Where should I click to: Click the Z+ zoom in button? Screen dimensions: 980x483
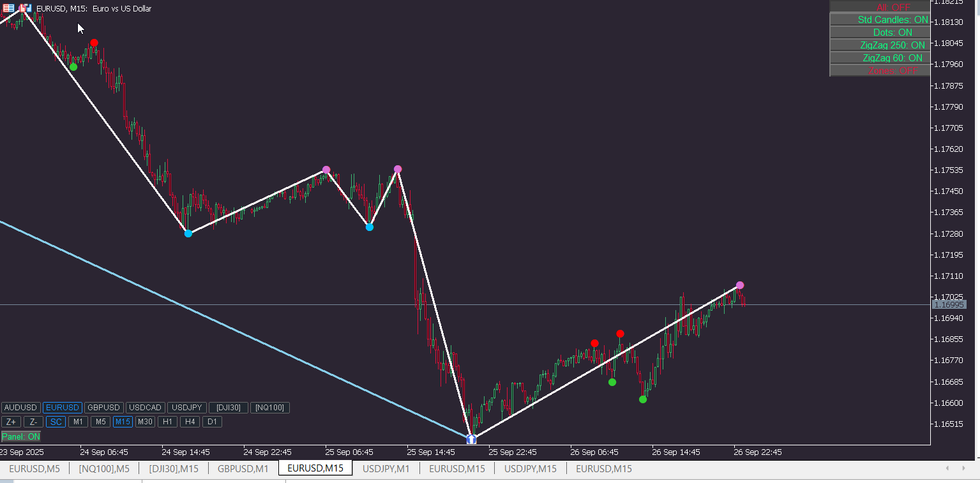11,422
